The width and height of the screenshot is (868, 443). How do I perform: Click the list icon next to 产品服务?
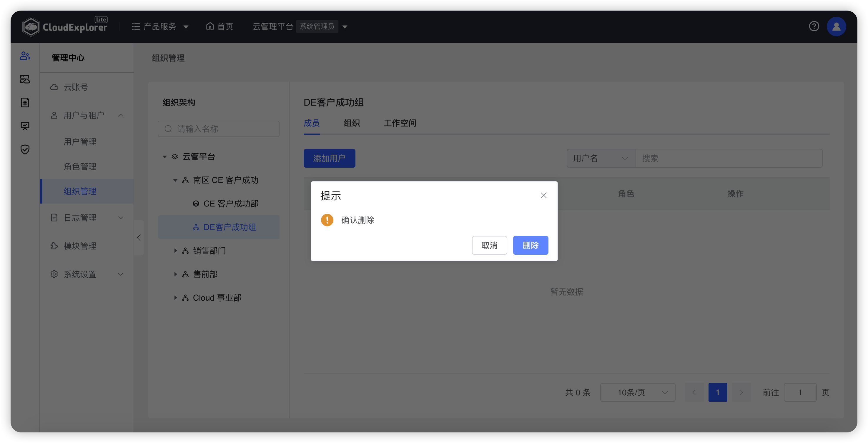click(x=136, y=26)
